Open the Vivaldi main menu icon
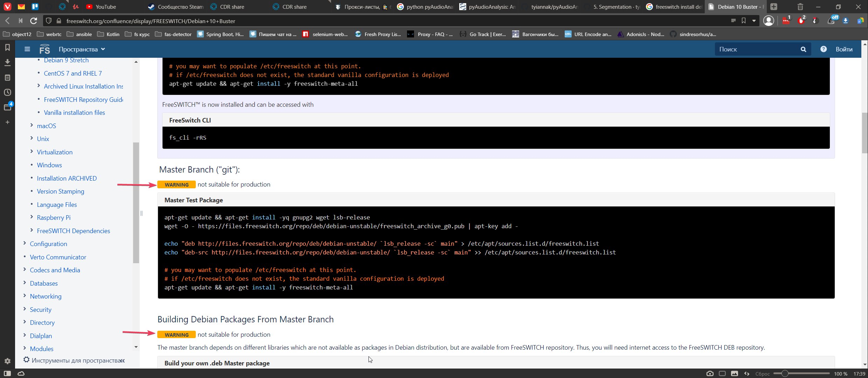 coord(7,7)
